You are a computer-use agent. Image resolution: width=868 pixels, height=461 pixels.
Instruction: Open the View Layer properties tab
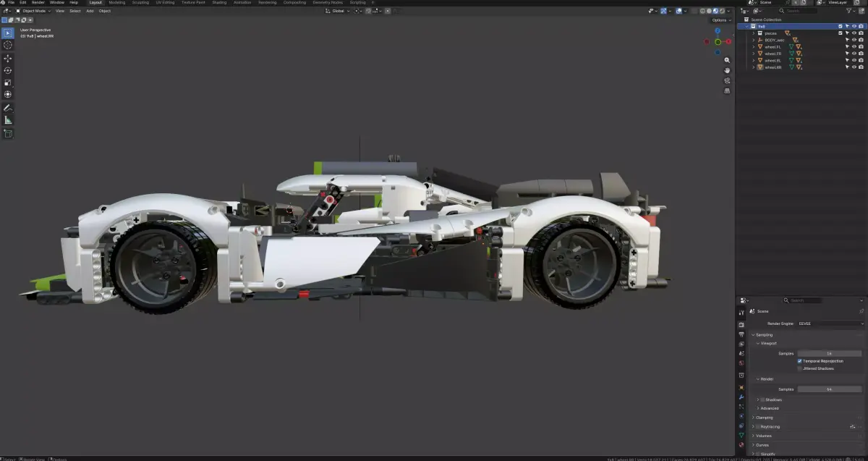pyautogui.click(x=741, y=344)
